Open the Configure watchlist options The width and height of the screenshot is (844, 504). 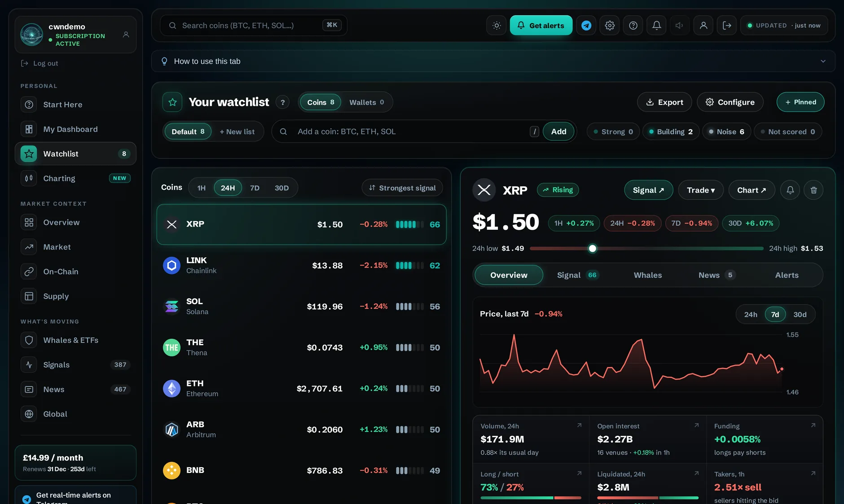coord(730,102)
